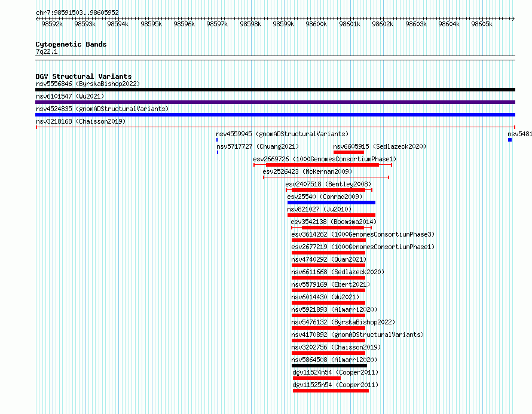The image size is (532, 414).
Task: Open variant nsv4740292 (Quan2021) label
Action: point(329,259)
